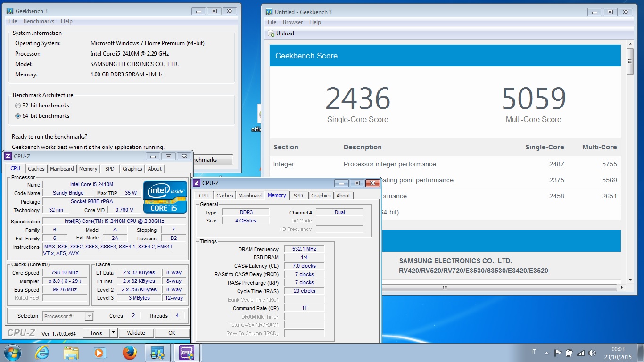Open Help menu in Geekbench 3 main window

tap(66, 21)
